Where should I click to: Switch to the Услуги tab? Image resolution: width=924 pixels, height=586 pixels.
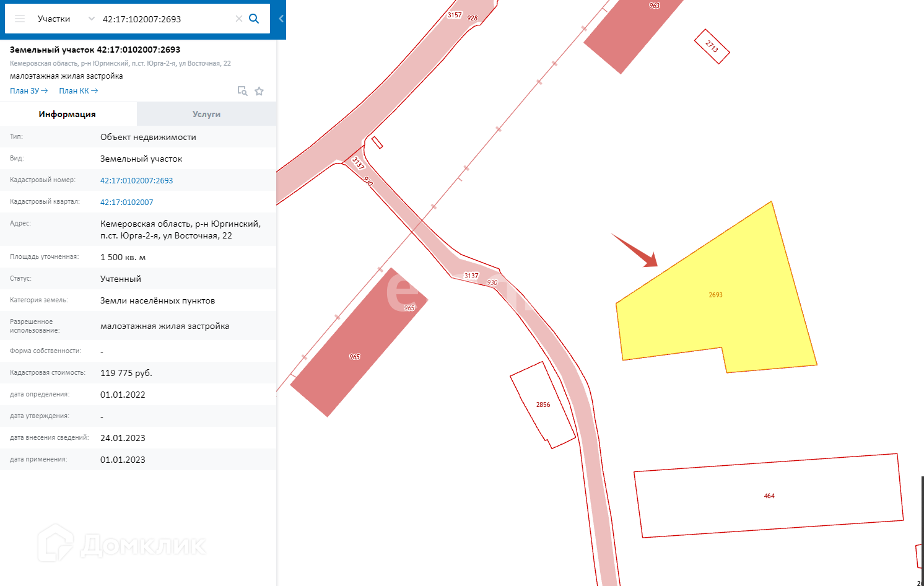[x=206, y=114]
